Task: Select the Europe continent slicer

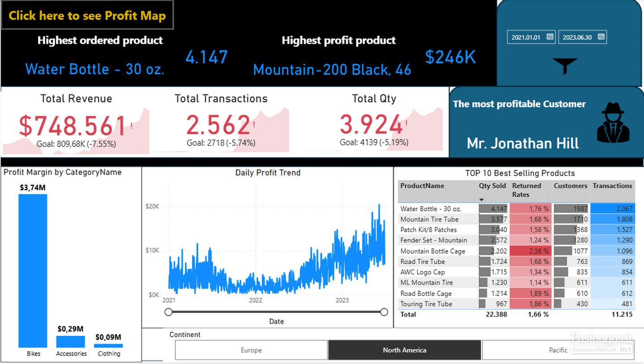Action: coord(251,350)
